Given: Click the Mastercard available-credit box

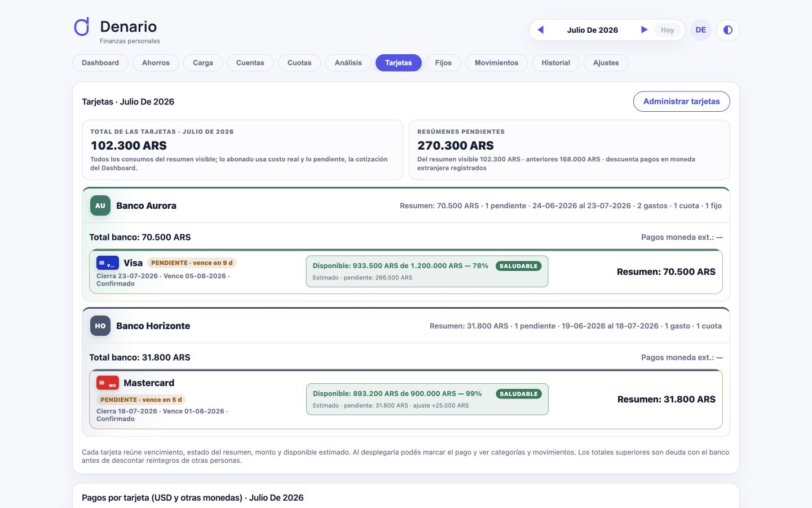Looking at the screenshot, I should (x=427, y=399).
